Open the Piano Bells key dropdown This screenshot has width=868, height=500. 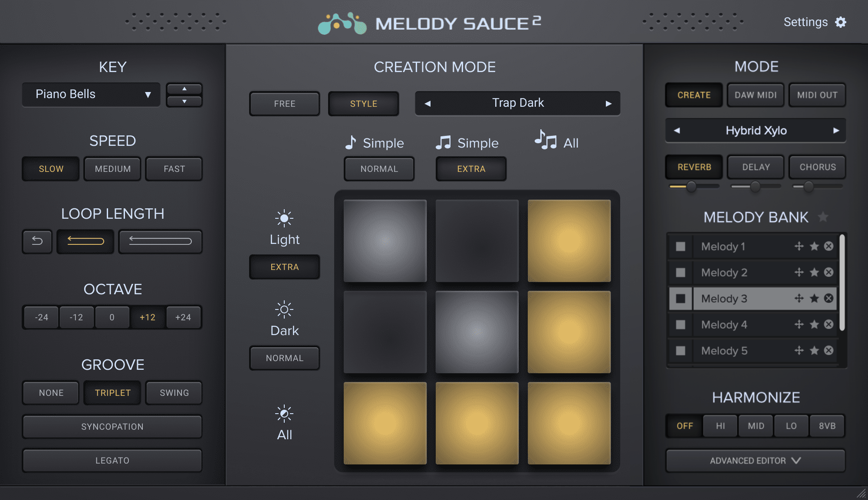91,94
